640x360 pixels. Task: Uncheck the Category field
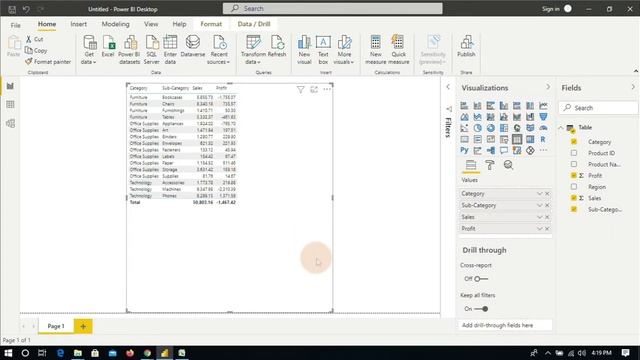tap(574, 142)
